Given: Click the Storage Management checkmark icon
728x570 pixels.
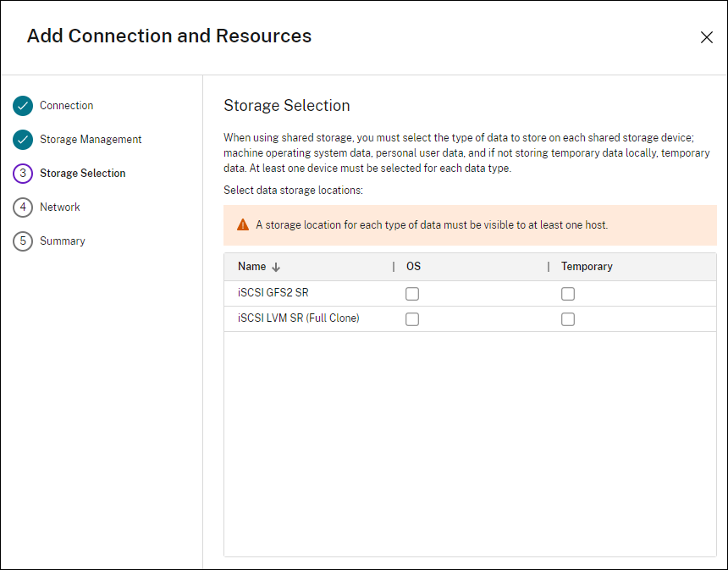Looking at the screenshot, I should point(23,140).
